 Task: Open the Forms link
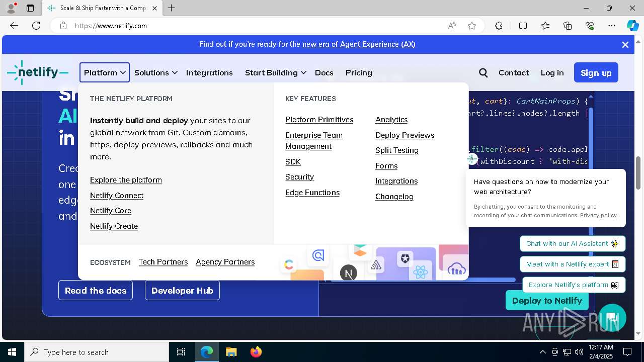(386, 165)
